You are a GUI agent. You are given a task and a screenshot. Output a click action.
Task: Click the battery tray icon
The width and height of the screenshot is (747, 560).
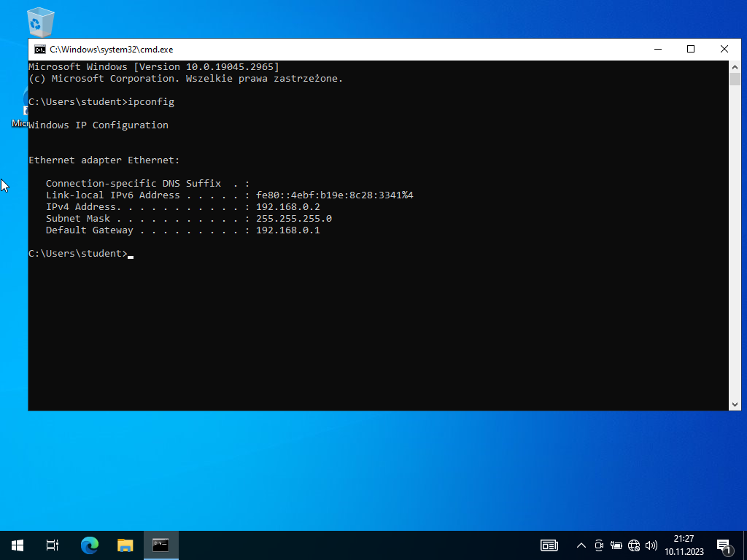(616, 545)
